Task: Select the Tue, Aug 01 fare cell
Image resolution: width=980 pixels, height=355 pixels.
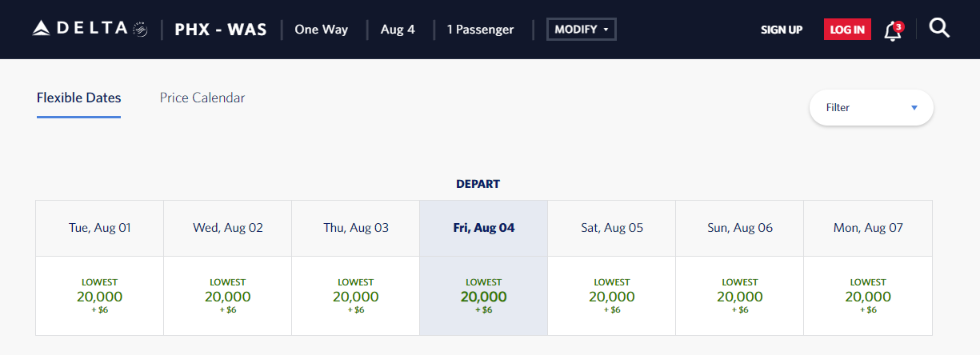Action: pos(100,296)
